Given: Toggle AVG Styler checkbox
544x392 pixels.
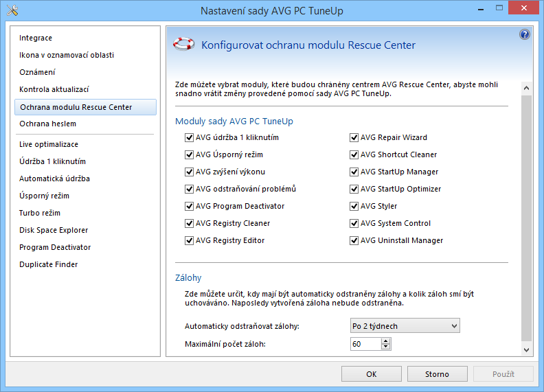Looking at the screenshot, I should (x=354, y=207).
